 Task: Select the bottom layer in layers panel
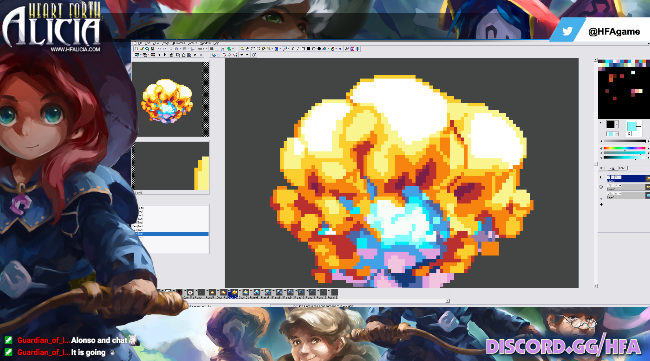(628, 195)
